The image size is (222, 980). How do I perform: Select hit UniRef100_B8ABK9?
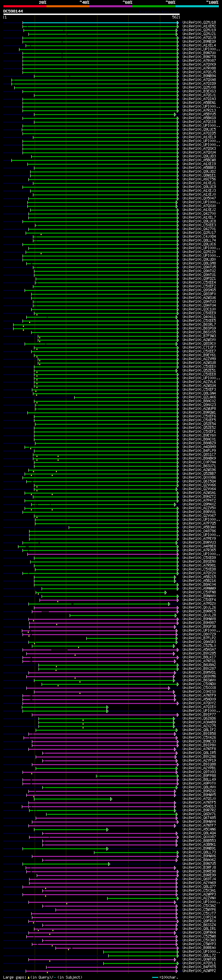point(199,459)
